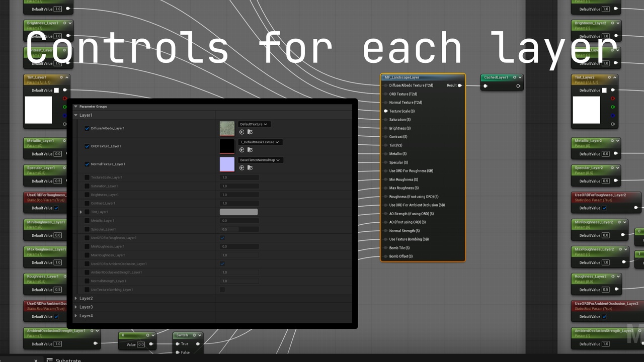644x362 pixels.
Task: Click the Tint_Layer1 gray color bar in details
Action: click(239, 212)
